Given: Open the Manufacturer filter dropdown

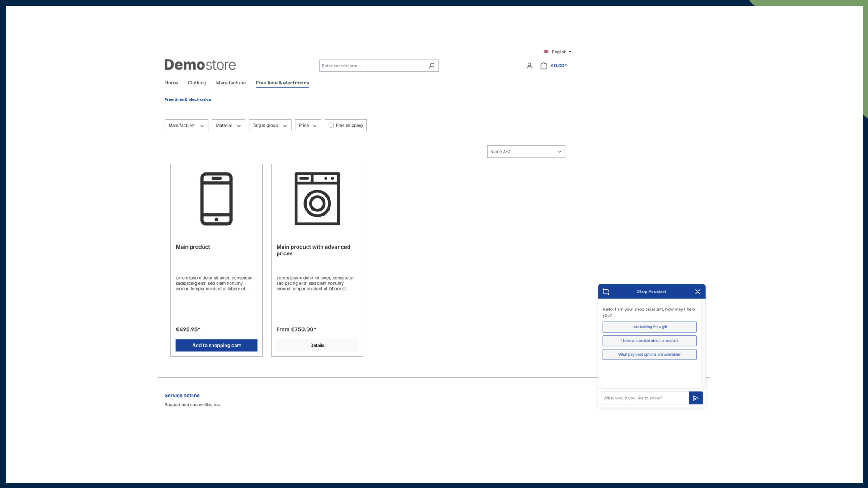Looking at the screenshot, I should [186, 125].
